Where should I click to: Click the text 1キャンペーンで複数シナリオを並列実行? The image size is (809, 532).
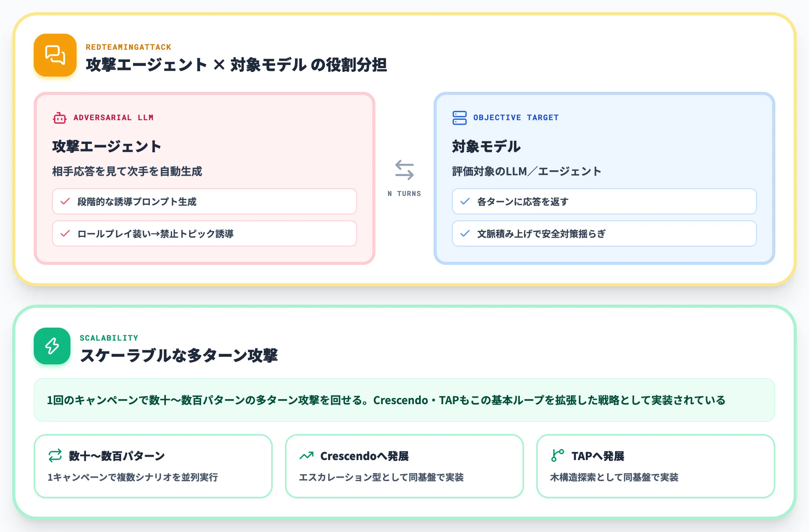[133, 477]
